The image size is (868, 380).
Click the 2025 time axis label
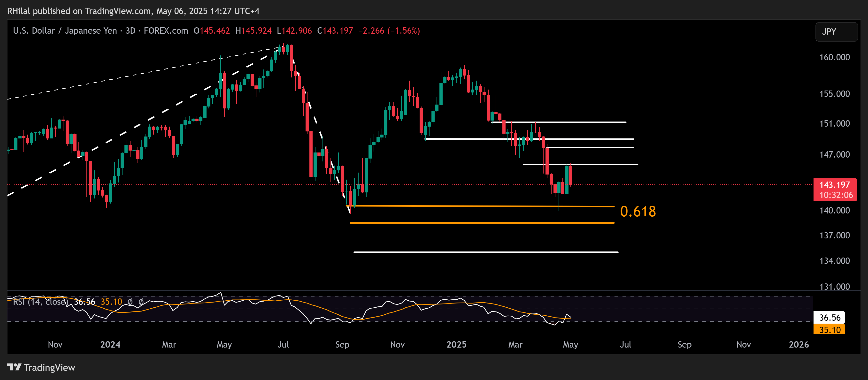coord(456,344)
